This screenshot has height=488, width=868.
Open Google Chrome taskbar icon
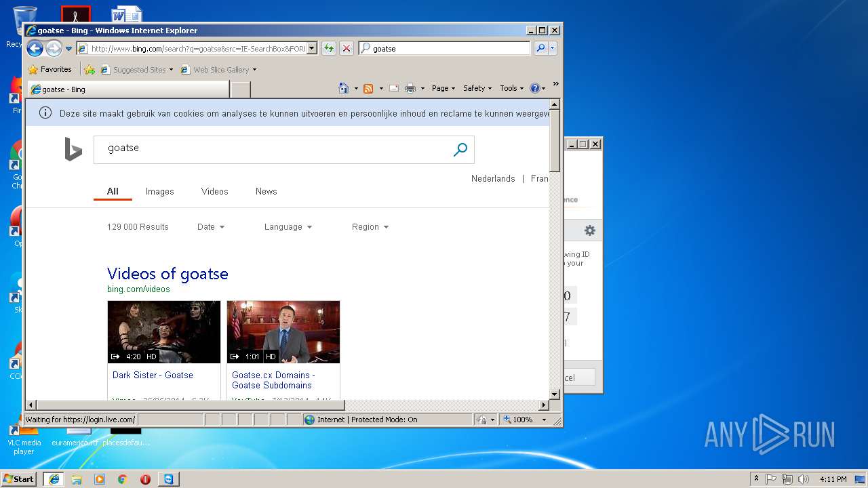122,479
